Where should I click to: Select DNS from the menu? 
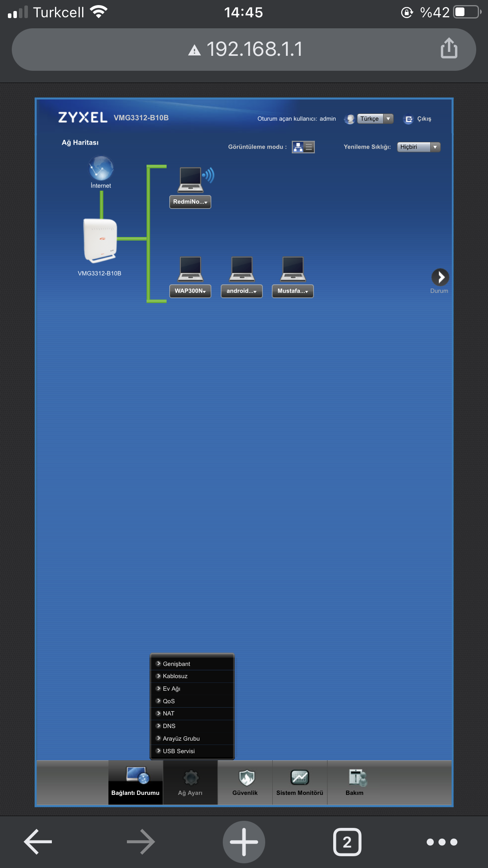(193, 726)
